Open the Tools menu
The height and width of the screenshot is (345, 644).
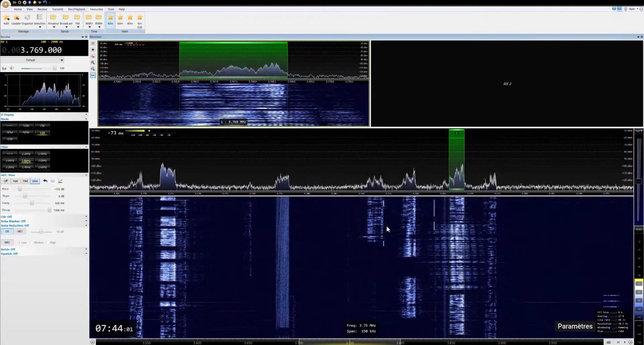(x=111, y=9)
